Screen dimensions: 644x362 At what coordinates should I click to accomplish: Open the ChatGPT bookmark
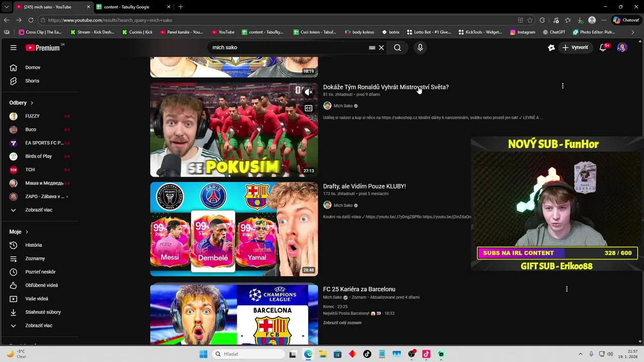pyautogui.click(x=554, y=32)
